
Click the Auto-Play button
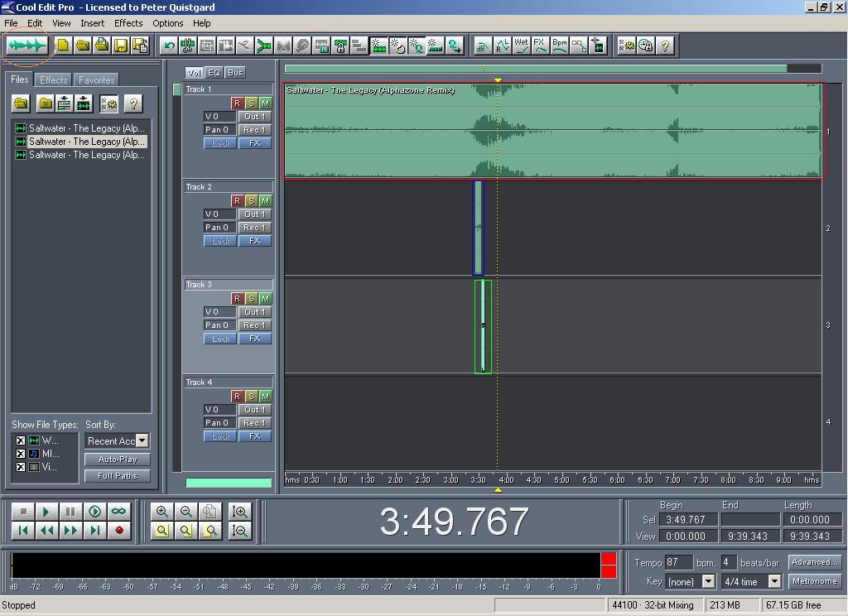coord(118,460)
